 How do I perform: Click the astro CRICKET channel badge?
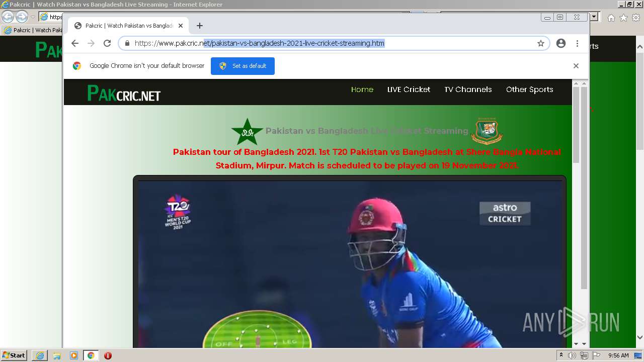(x=505, y=213)
